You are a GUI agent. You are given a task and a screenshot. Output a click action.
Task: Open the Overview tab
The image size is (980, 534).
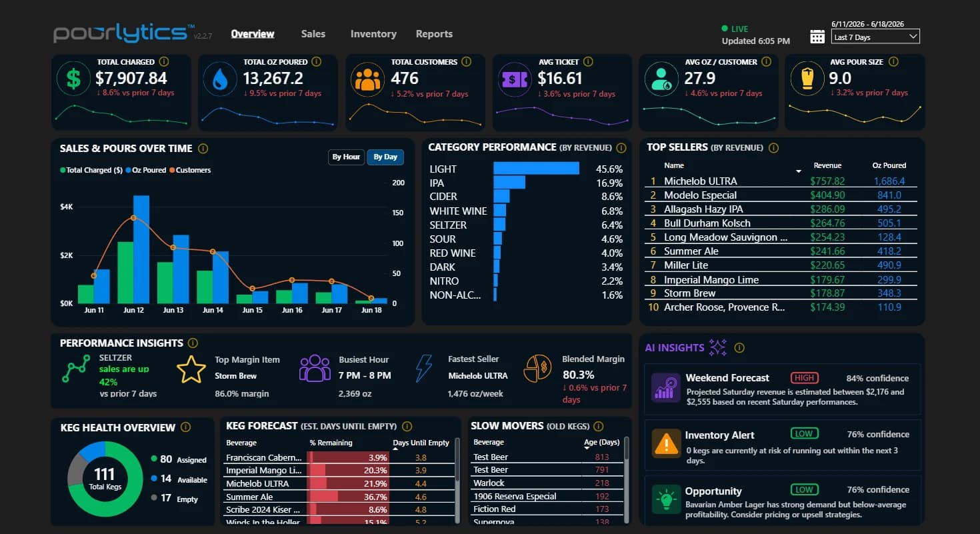point(253,33)
